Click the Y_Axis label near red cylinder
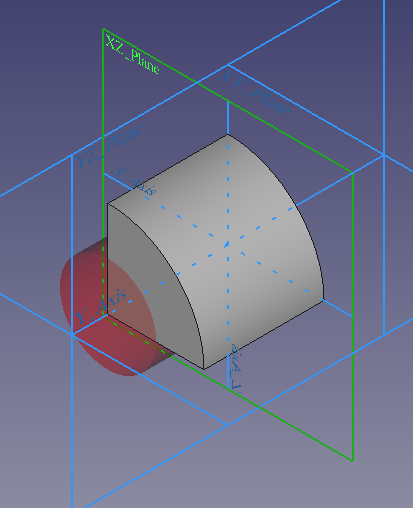The image size is (413, 508). [101, 306]
